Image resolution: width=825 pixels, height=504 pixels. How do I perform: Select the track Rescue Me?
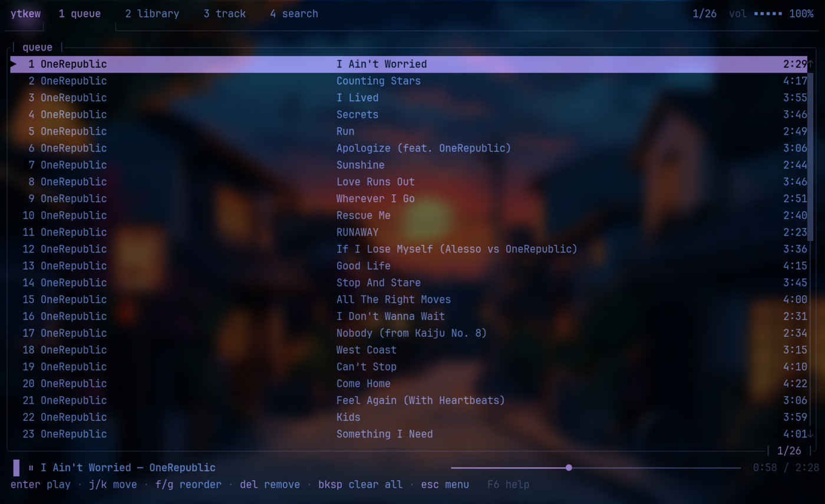pyautogui.click(x=408, y=215)
